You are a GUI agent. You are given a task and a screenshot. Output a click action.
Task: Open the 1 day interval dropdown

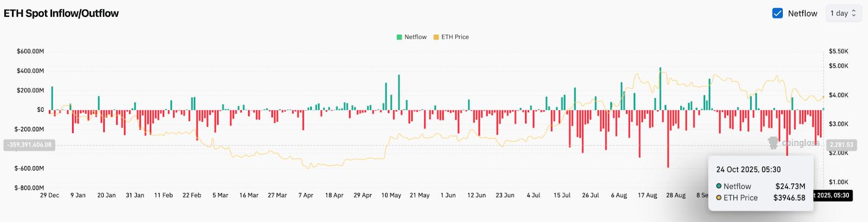coord(843,13)
